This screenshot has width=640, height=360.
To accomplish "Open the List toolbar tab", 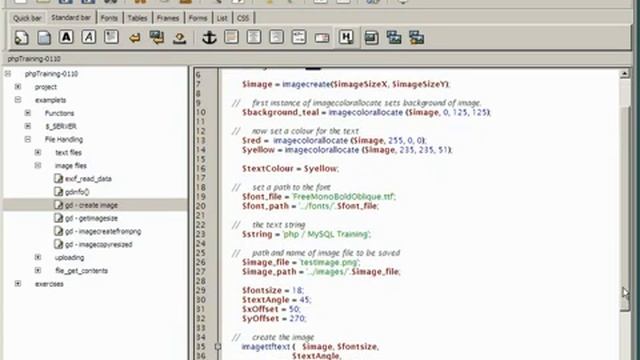I will tap(222, 18).
